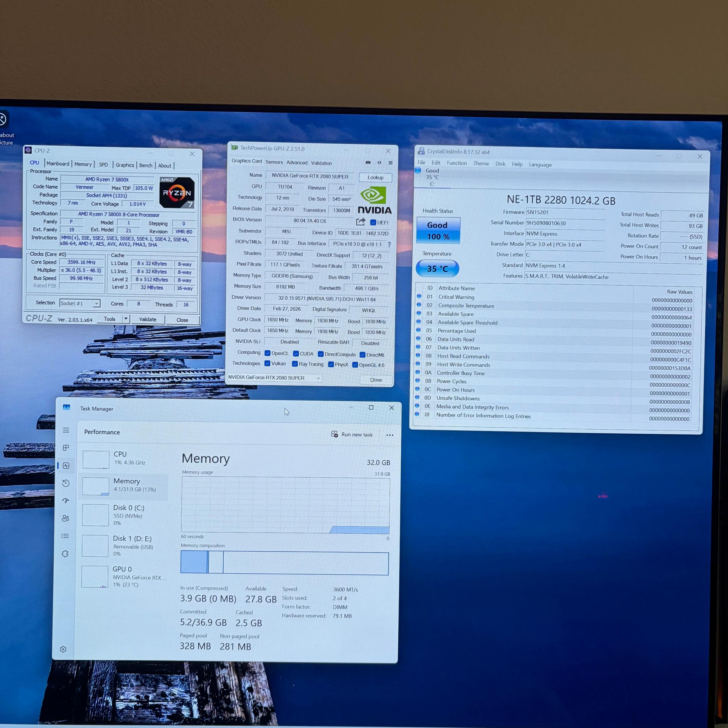Open Task Manager settings gear icon
Viewport: 728px width, 728px height.
(63, 649)
